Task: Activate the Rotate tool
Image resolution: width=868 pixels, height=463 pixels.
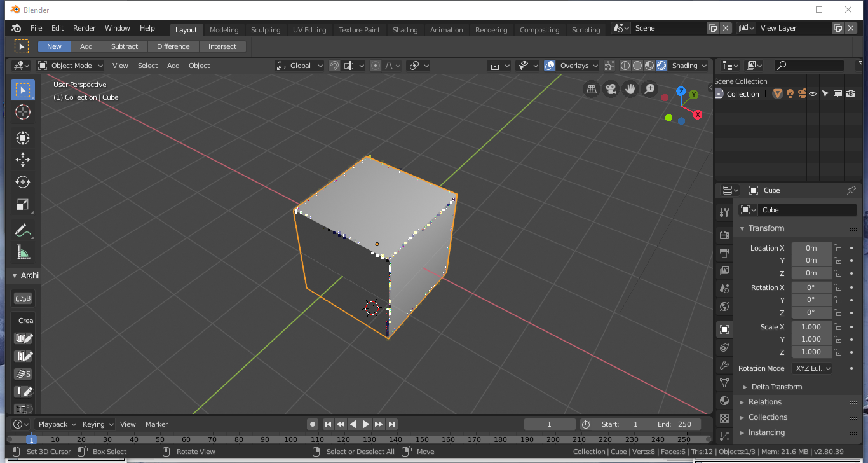Action: tap(23, 182)
